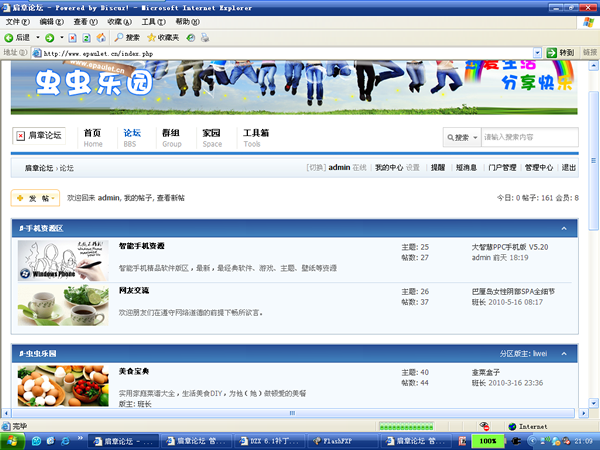Click the 大智慧PPC手机版 V5.20 latest post link

(510, 247)
